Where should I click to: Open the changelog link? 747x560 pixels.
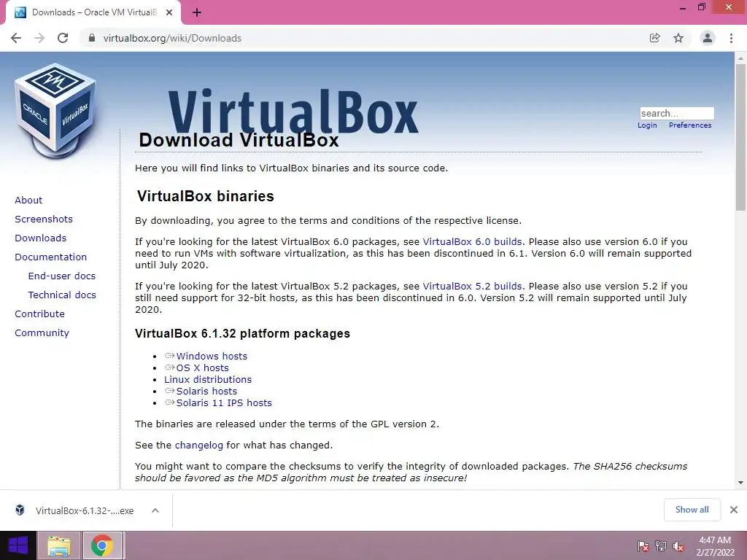(x=198, y=446)
